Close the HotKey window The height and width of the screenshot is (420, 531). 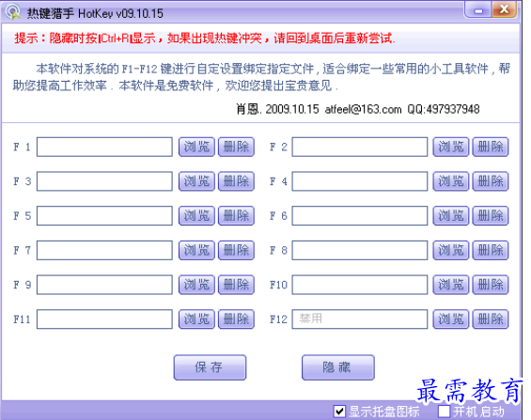tap(505, 9)
